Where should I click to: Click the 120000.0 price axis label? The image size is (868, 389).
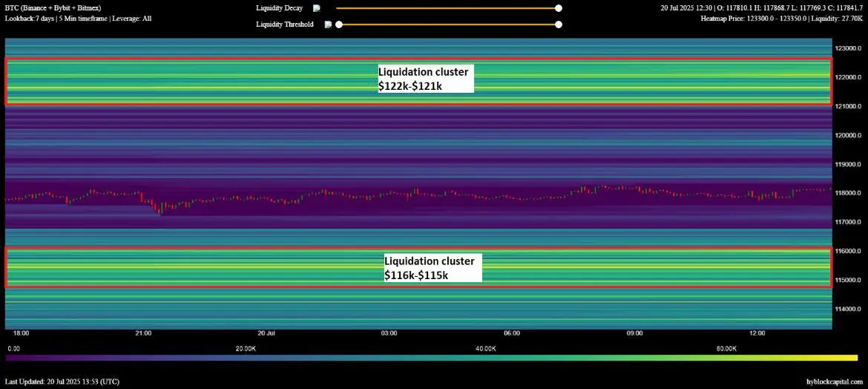click(848, 135)
